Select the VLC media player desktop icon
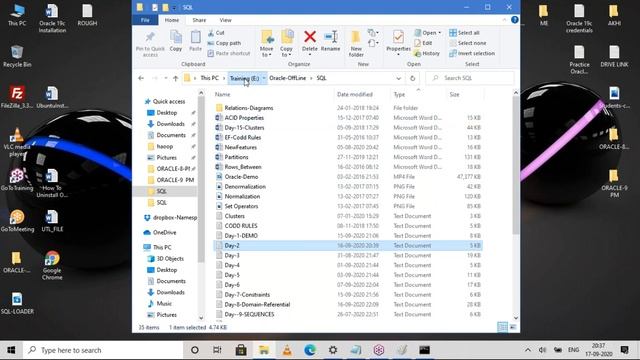This screenshot has width=640, height=360. click(17, 142)
